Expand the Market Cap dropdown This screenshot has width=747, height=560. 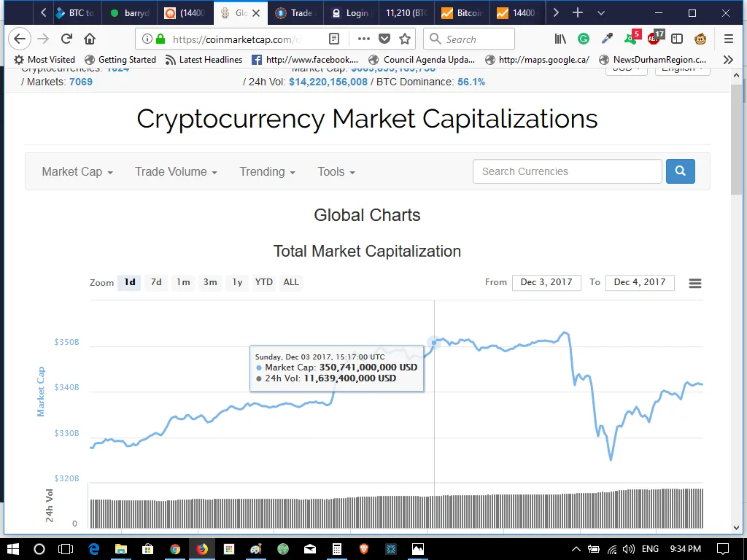tap(77, 172)
